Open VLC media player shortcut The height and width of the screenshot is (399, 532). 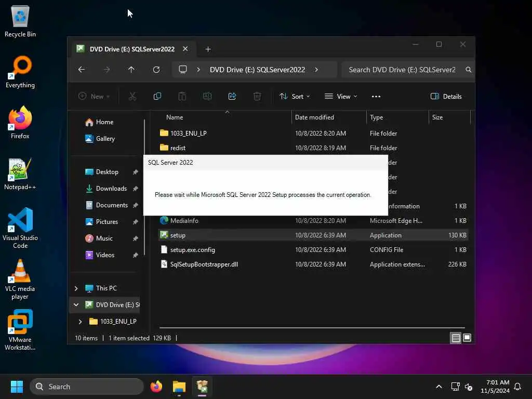[20, 280]
